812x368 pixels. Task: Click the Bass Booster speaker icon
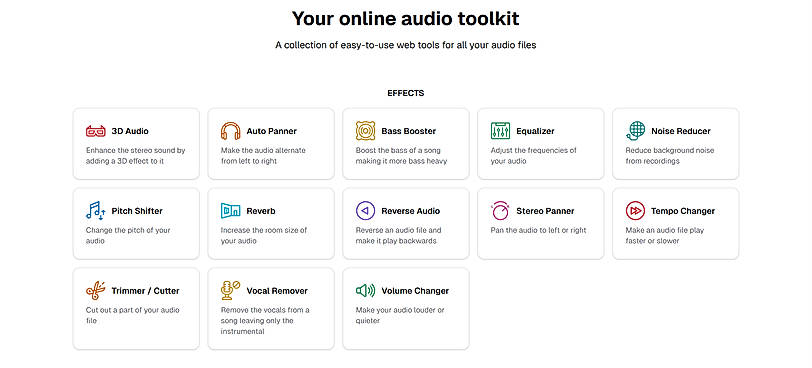(365, 131)
